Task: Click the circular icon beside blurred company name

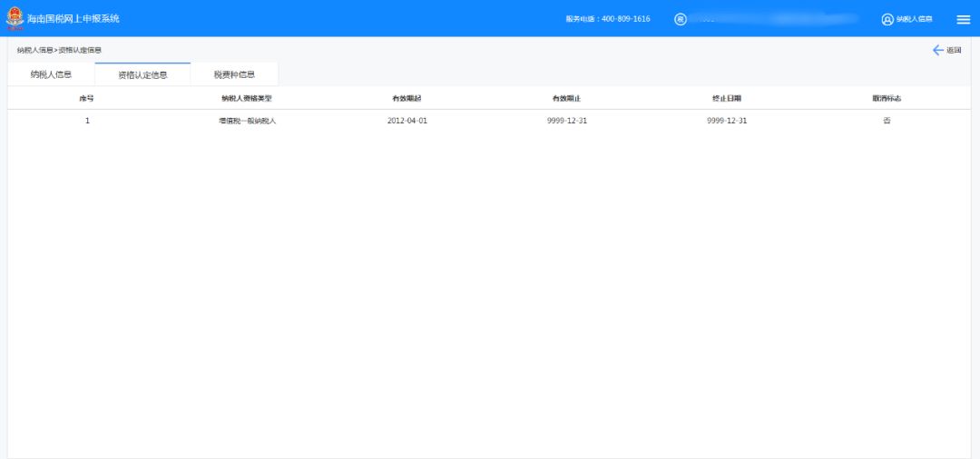Action: pyautogui.click(x=680, y=19)
